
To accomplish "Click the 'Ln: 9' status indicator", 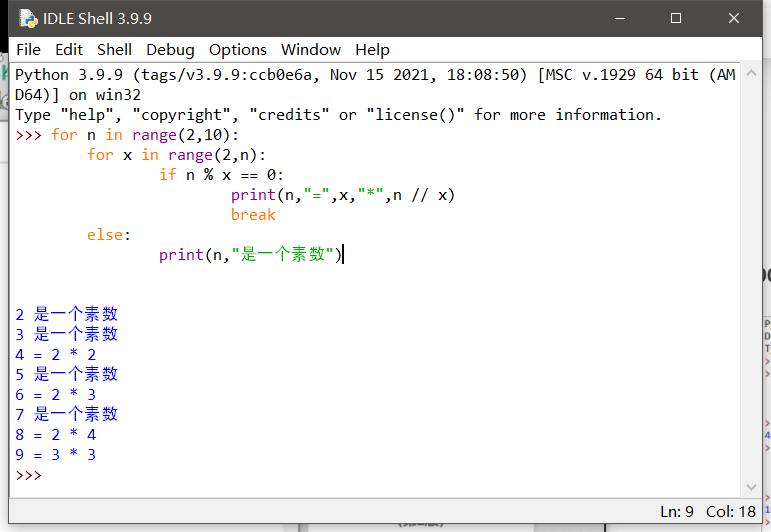I will click(677, 512).
